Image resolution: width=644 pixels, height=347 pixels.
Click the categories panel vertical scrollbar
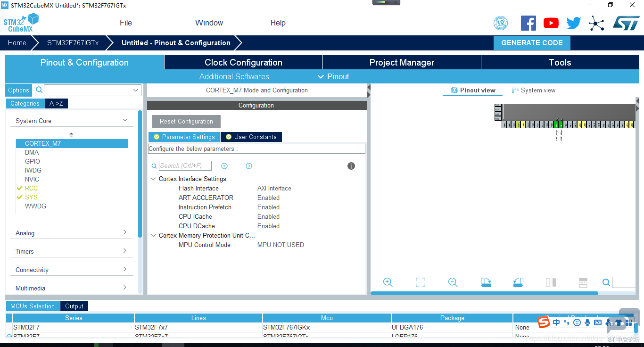click(x=140, y=173)
